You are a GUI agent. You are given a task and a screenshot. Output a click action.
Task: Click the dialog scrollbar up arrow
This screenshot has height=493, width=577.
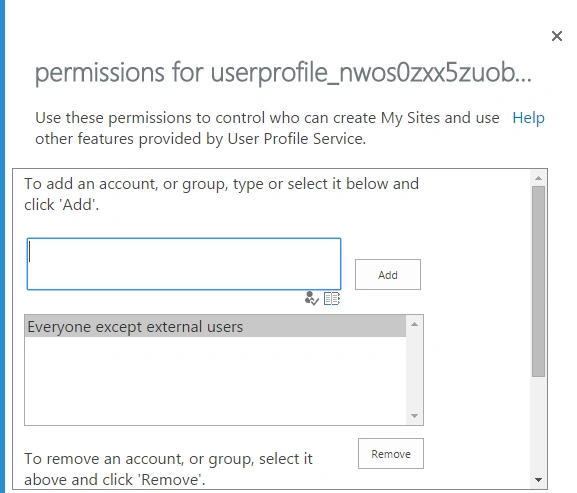pos(538,178)
